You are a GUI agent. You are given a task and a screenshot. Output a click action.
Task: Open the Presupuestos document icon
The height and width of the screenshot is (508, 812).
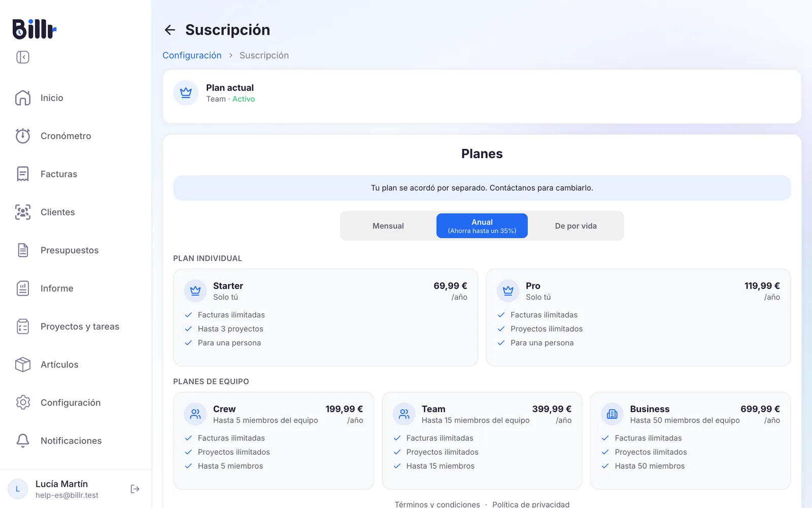point(23,250)
